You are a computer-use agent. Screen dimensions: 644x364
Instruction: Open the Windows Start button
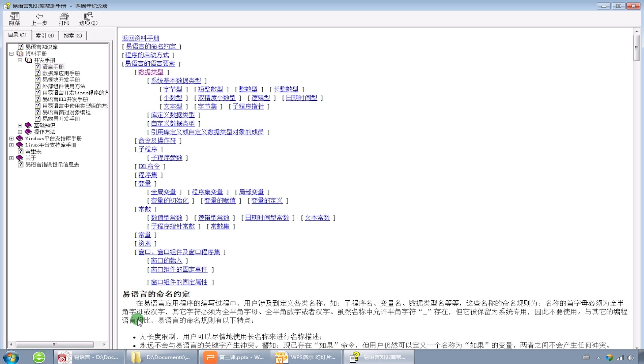tap(11, 357)
